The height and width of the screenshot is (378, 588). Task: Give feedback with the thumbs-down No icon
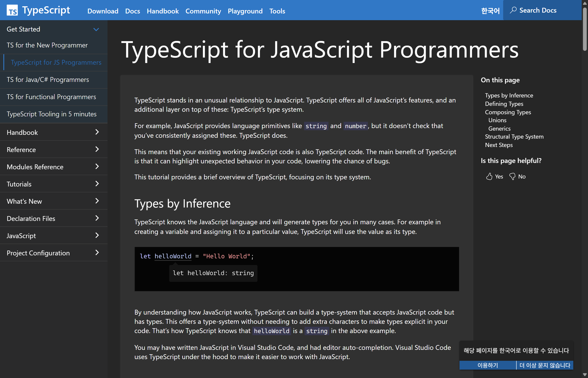tap(512, 176)
